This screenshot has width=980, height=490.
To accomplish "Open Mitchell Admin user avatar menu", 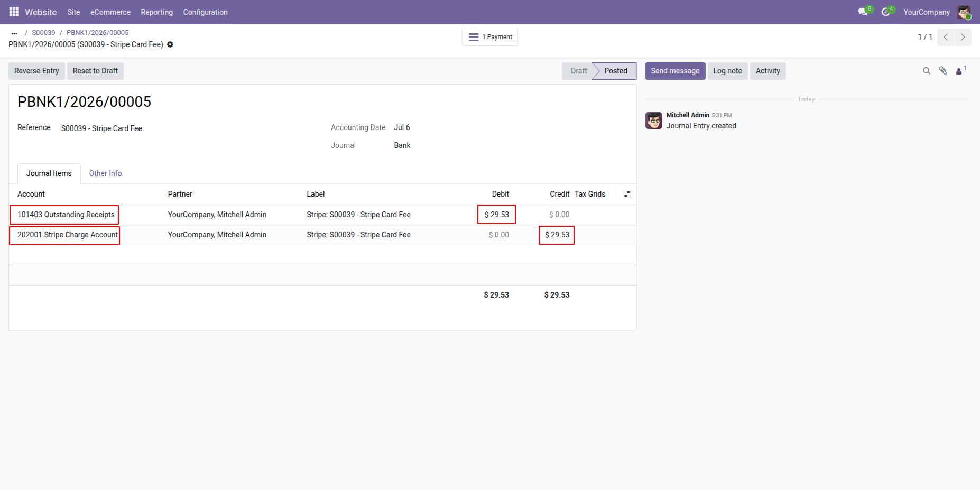I will tap(964, 12).
